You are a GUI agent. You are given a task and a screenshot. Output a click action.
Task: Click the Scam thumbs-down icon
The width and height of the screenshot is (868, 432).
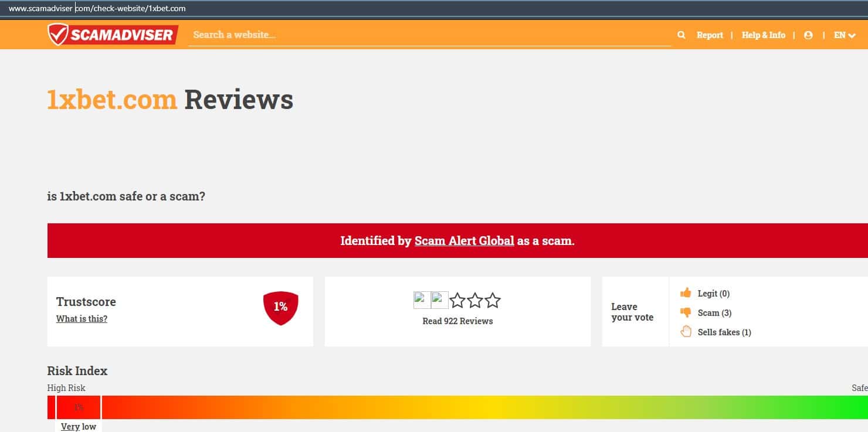686,312
